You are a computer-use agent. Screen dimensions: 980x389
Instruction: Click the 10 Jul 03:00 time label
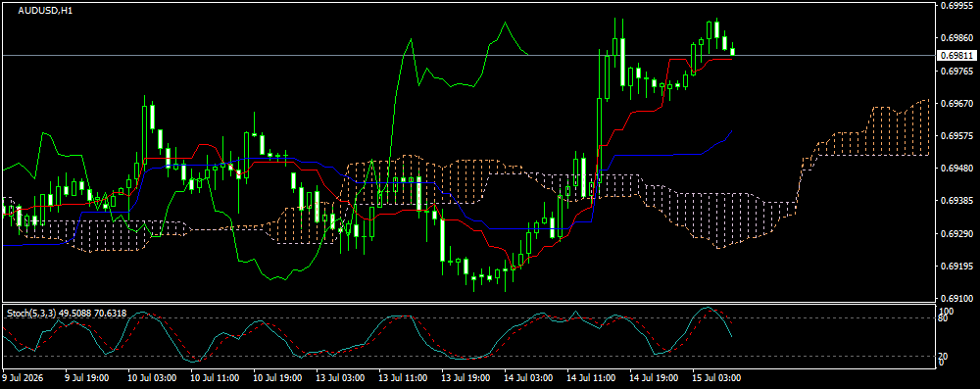[151, 378]
